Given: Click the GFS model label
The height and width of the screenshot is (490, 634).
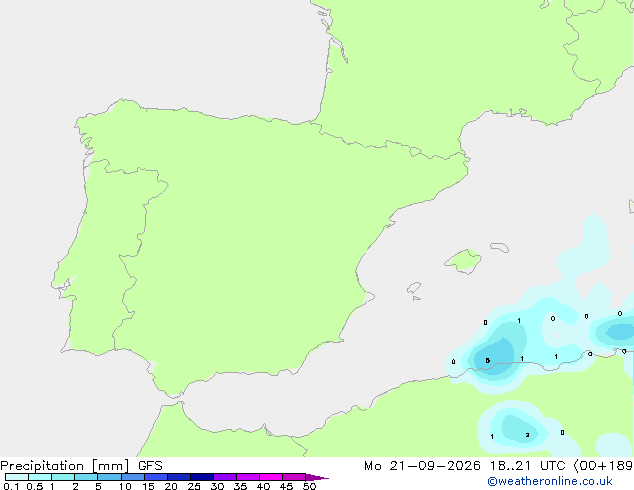Looking at the screenshot, I should (150, 466).
